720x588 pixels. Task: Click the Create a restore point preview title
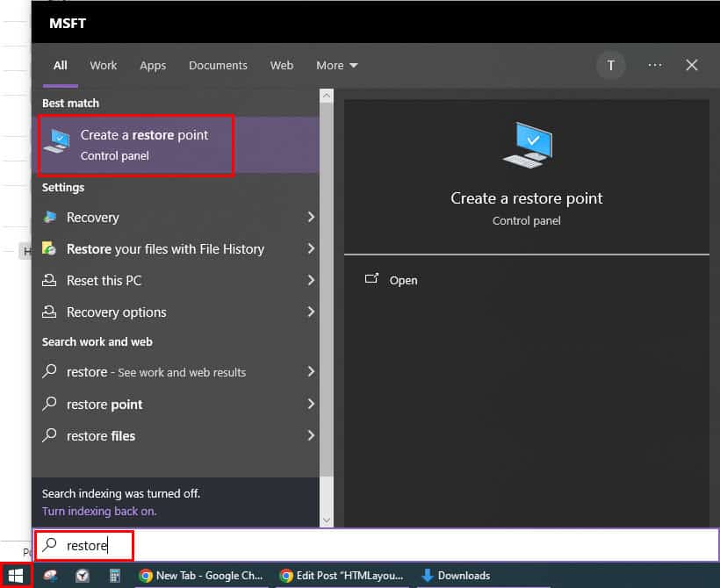[x=527, y=198]
